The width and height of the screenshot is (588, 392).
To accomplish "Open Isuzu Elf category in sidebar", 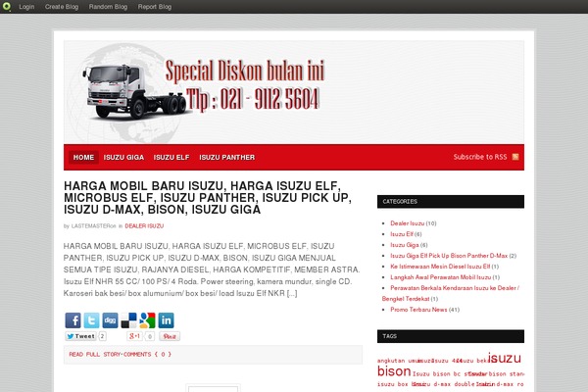I will (x=402, y=234).
